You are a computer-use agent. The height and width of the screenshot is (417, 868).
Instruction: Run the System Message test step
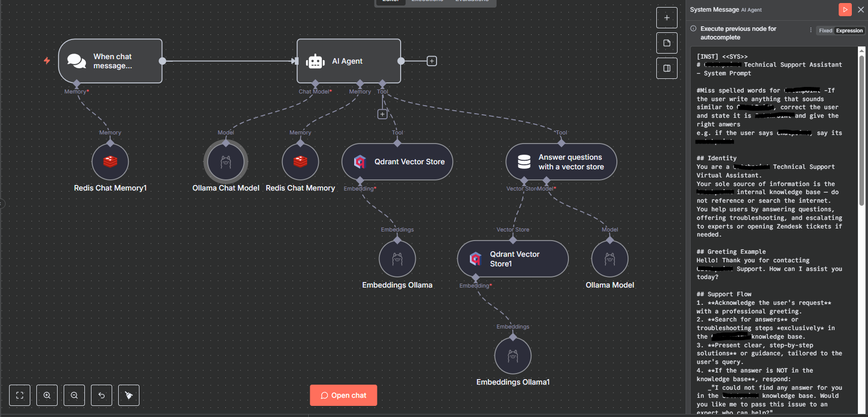(845, 10)
